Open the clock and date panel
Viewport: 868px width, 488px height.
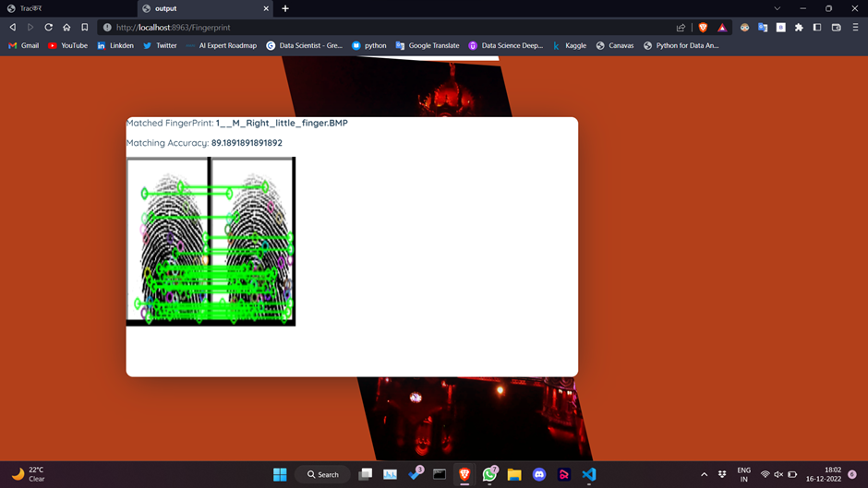pos(824,474)
